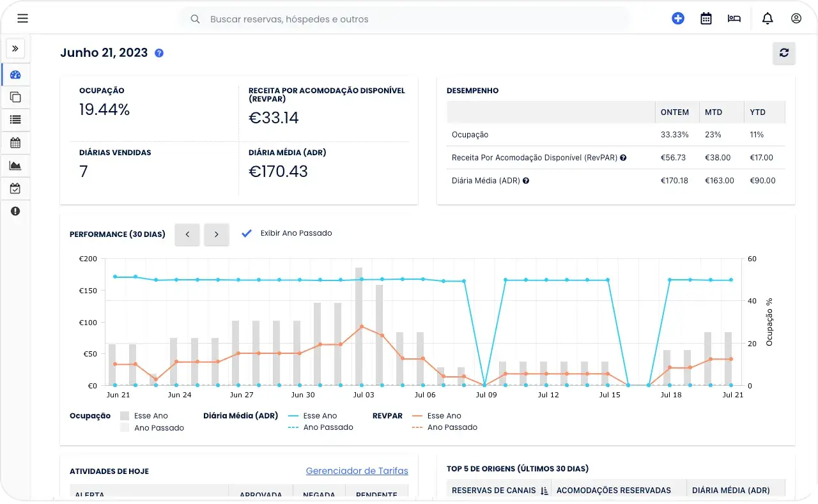Click the €170.43 ADR value
This screenshot has width=818, height=504.
278,171
